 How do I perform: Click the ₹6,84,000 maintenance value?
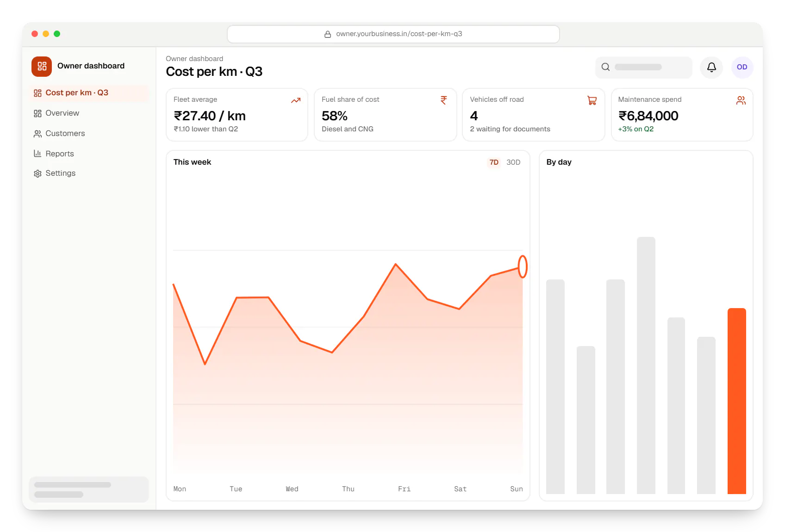click(648, 116)
